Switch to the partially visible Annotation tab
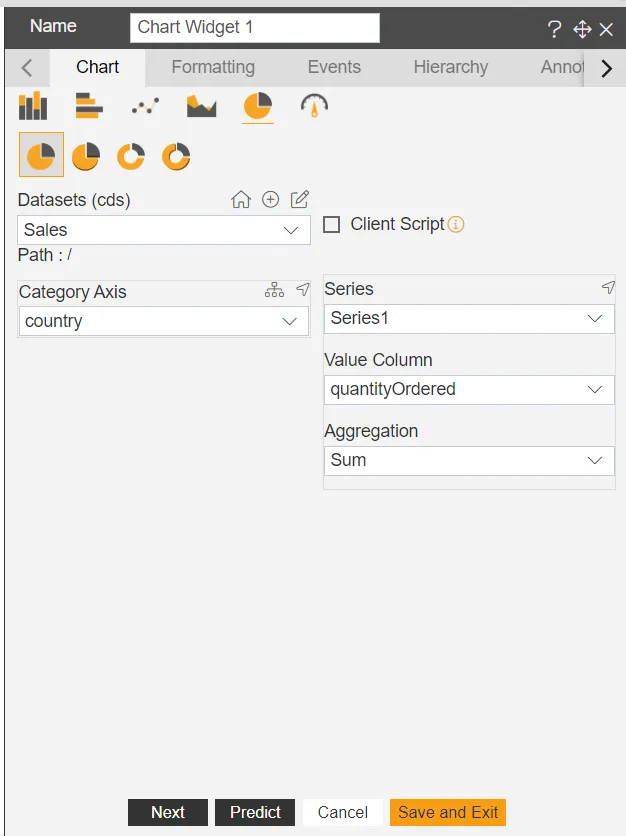The height and width of the screenshot is (836, 626). [562, 67]
